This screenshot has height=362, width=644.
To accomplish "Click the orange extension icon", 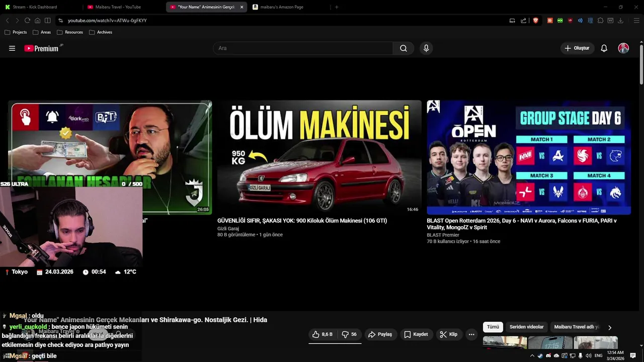I will 550,21.
